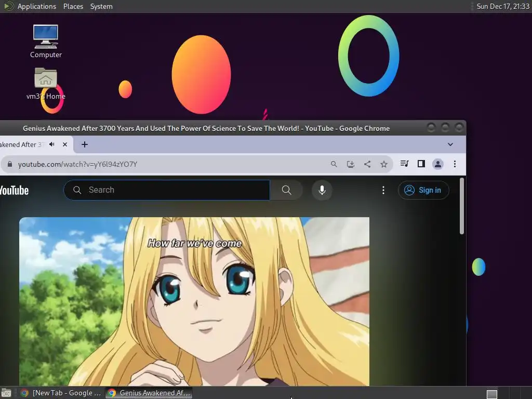The width and height of the screenshot is (532, 399).
Task: Click the YouTube search magnifier button
Action: [x=286, y=190]
